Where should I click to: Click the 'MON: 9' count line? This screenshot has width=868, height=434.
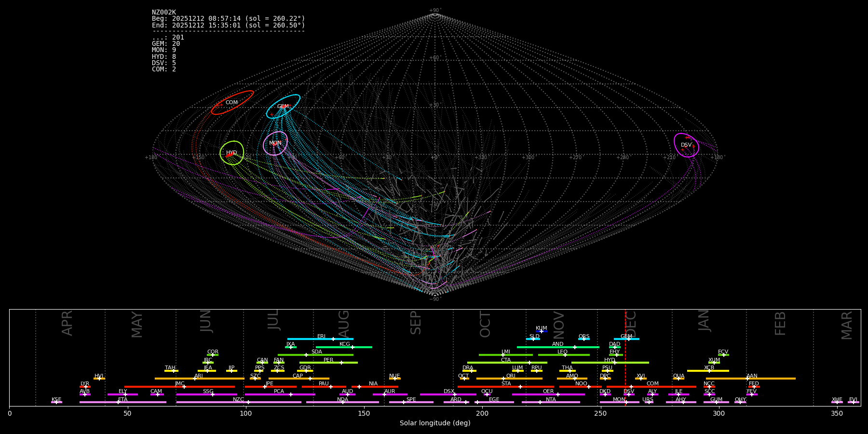164,50
